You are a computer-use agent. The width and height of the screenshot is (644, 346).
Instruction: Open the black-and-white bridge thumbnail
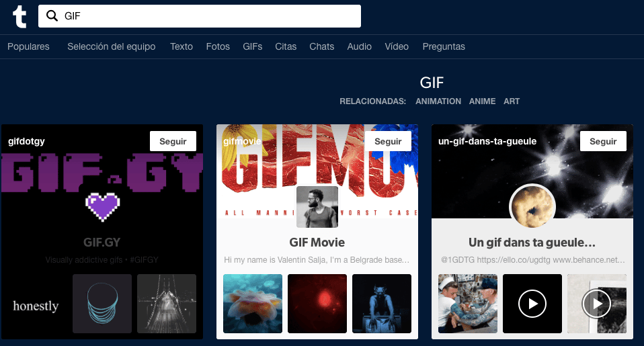pyautogui.click(x=166, y=304)
